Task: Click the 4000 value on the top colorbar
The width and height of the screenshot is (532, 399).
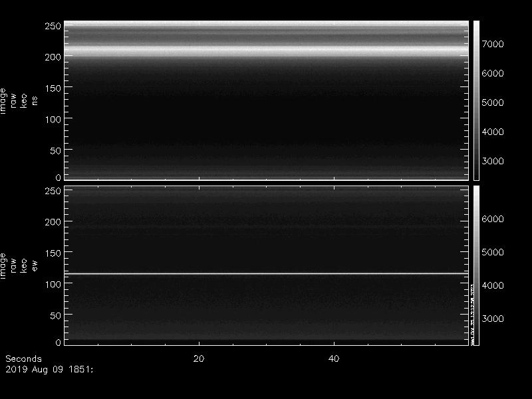Action: [x=493, y=132]
